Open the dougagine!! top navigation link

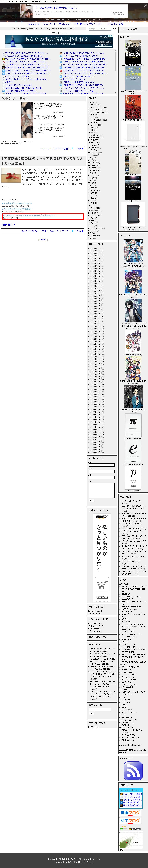click(34, 24)
